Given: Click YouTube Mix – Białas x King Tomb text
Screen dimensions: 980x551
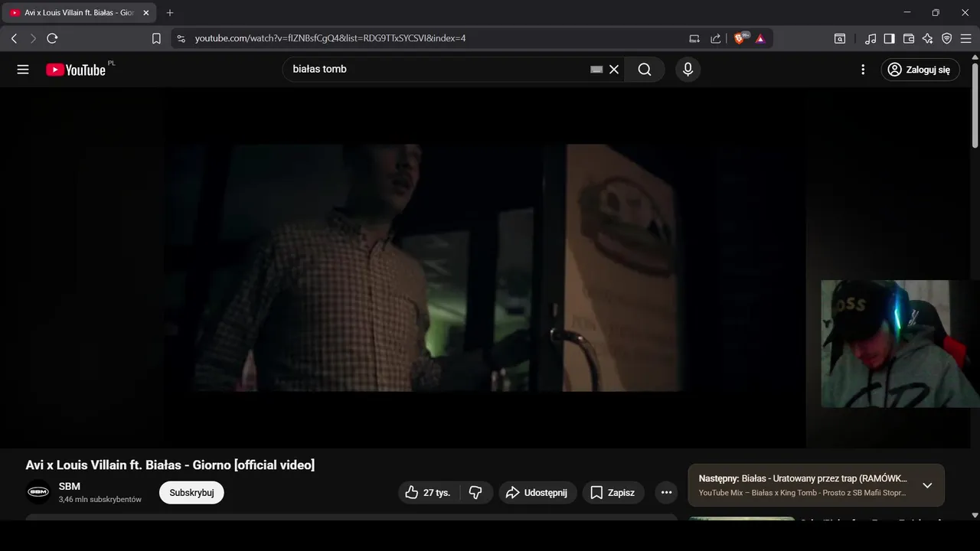Looking at the screenshot, I should [802, 493].
